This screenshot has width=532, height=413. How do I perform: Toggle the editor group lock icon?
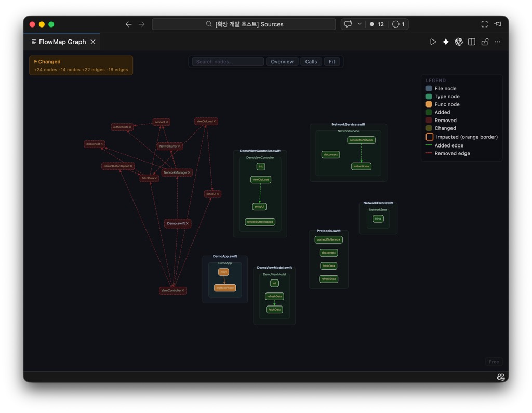click(x=485, y=42)
